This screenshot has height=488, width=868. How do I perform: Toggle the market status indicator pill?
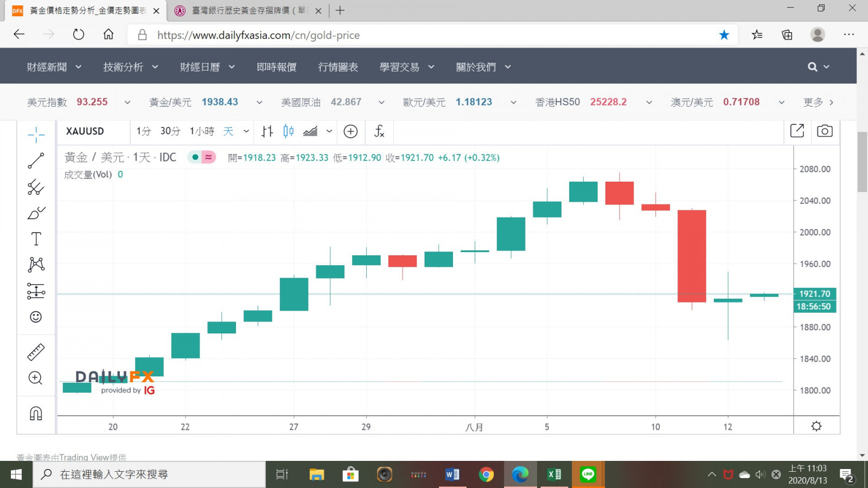(202, 157)
